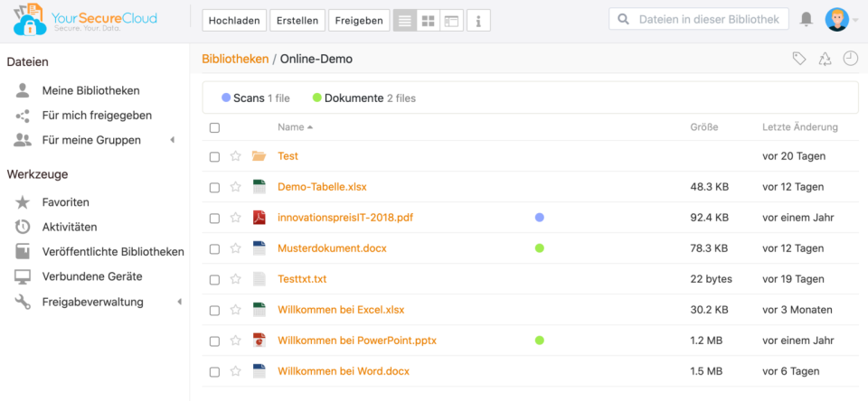
Task: Click the YourSecureCloud logo
Action: (84, 19)
